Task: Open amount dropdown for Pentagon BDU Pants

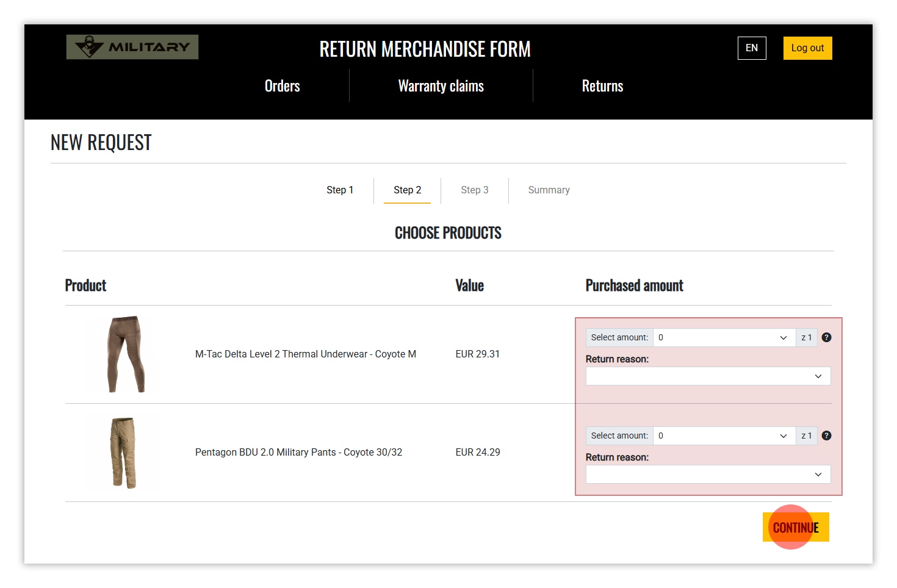Action: pyautogui.click(x=724, y=436)
